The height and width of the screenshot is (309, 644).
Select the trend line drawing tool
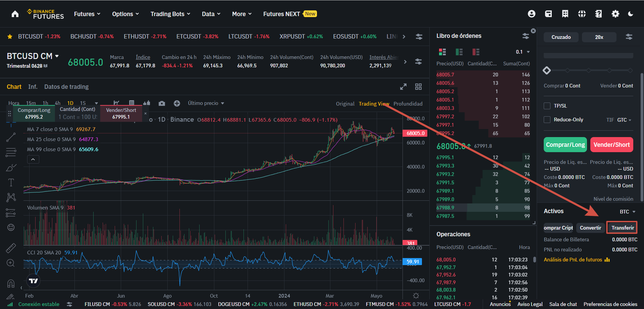pos(11,137)
